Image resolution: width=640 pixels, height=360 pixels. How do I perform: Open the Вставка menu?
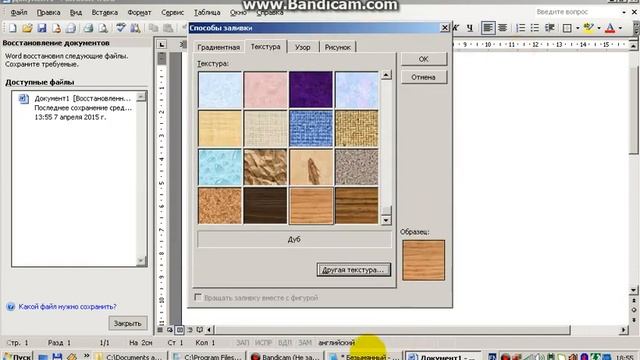pos(104,13)
